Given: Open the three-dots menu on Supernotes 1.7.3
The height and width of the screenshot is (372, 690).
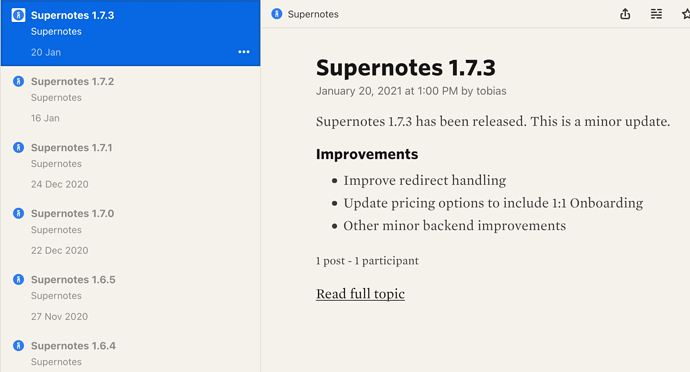Looking at the screenshot, I should 244,52.
